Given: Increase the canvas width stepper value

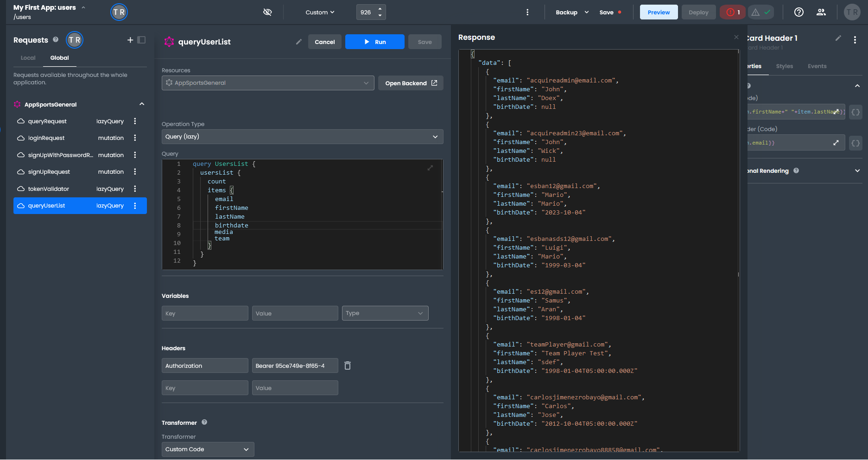Looking at the screenshot, I should point(380,9).
